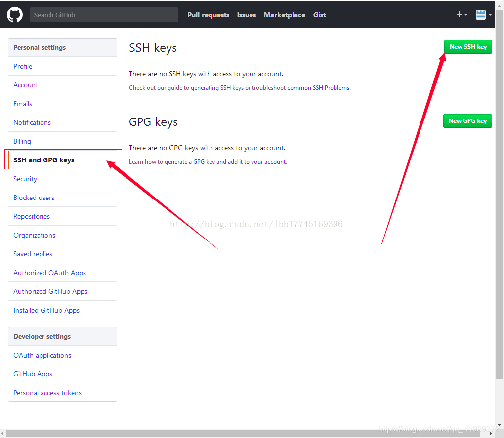Open Account settings in the sidebar

pos(62,85)
